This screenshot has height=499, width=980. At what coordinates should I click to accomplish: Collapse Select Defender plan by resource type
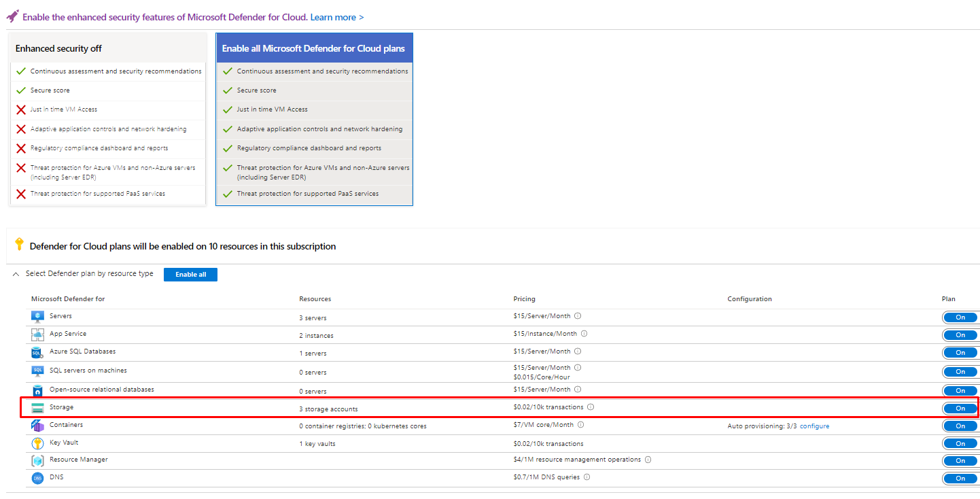coord(16,274)
